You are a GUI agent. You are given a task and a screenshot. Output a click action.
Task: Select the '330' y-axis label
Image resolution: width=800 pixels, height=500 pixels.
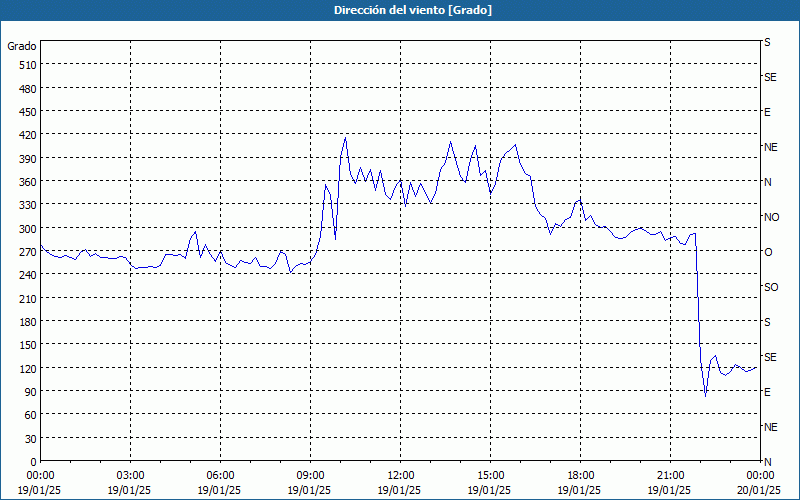pyautogui.click(x=29, y=205)
